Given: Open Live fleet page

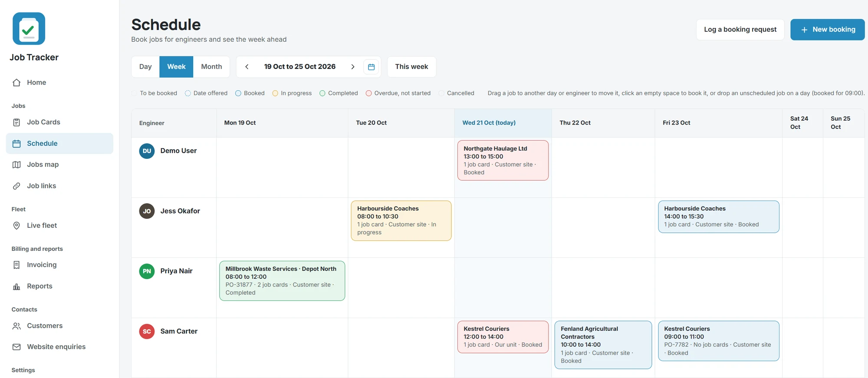Looking at the screenshot, I should 59,225.
